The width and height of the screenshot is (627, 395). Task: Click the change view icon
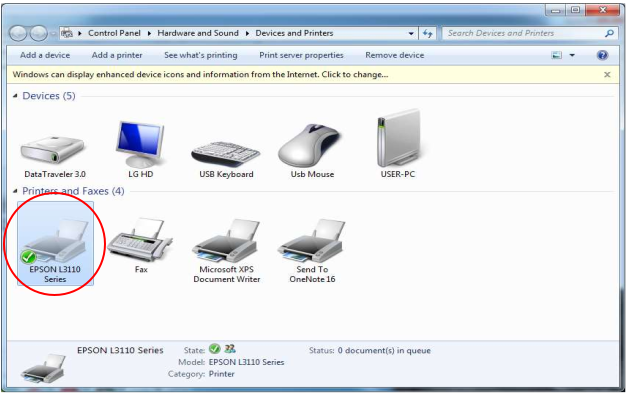pyautogui.click(x=556, y=55)
